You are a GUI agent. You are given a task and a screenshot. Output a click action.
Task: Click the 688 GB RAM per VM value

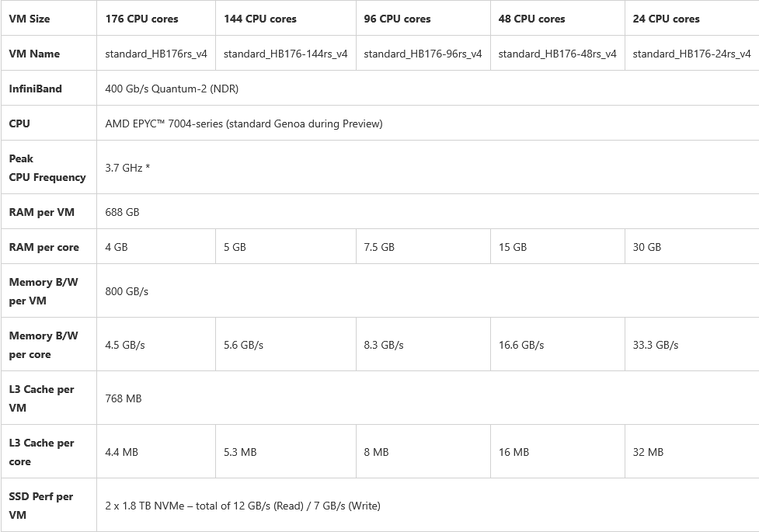122,212
